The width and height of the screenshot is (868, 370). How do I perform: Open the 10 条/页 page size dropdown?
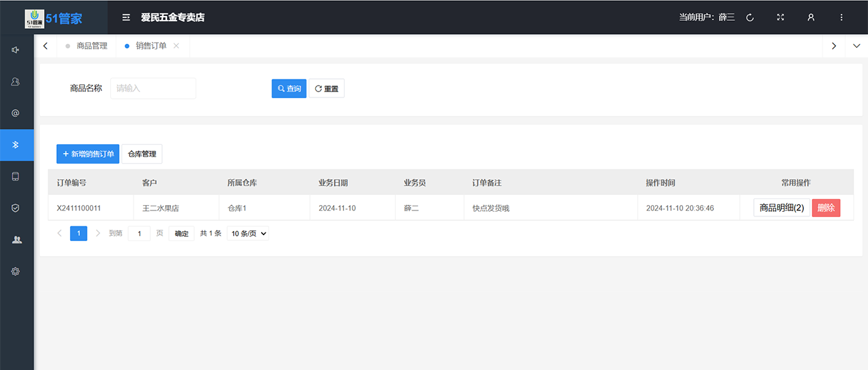click(248, 234)
